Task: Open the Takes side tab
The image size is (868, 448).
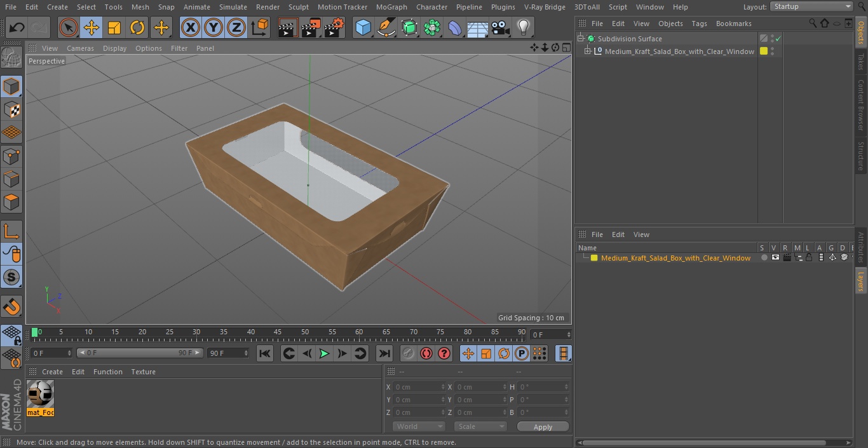Action: pyautogui.click(x=861, y=61)
